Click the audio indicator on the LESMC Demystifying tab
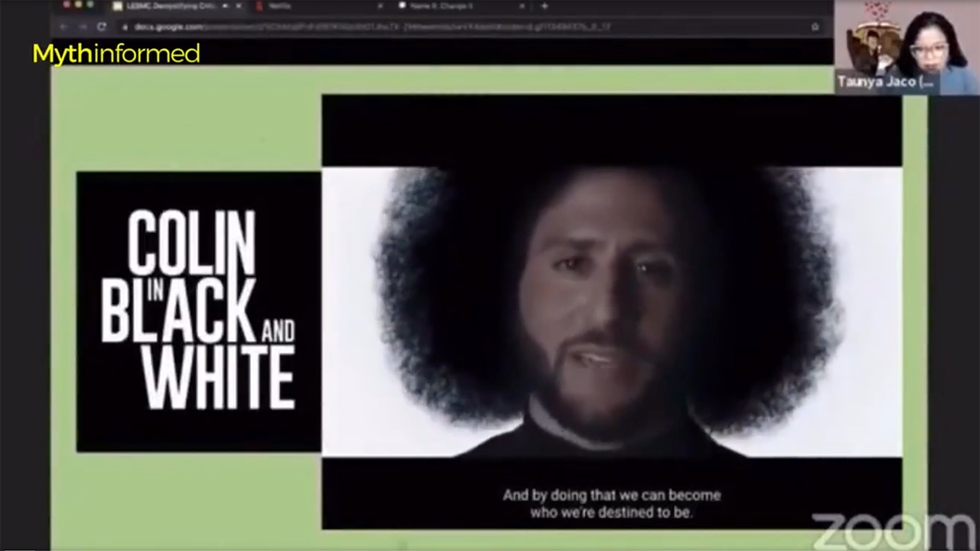This screenshot has width=980, height=551. coord(224,6)
